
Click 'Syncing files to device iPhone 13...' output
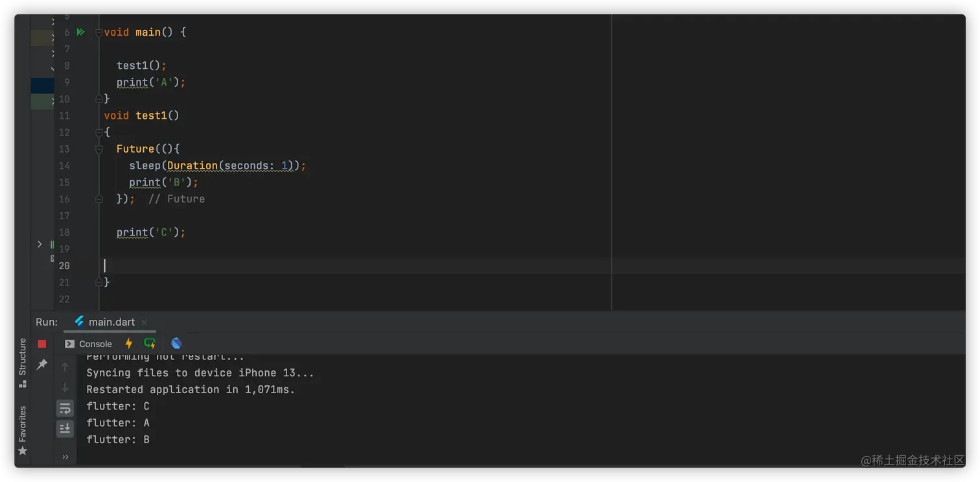[x=200, y=373]
